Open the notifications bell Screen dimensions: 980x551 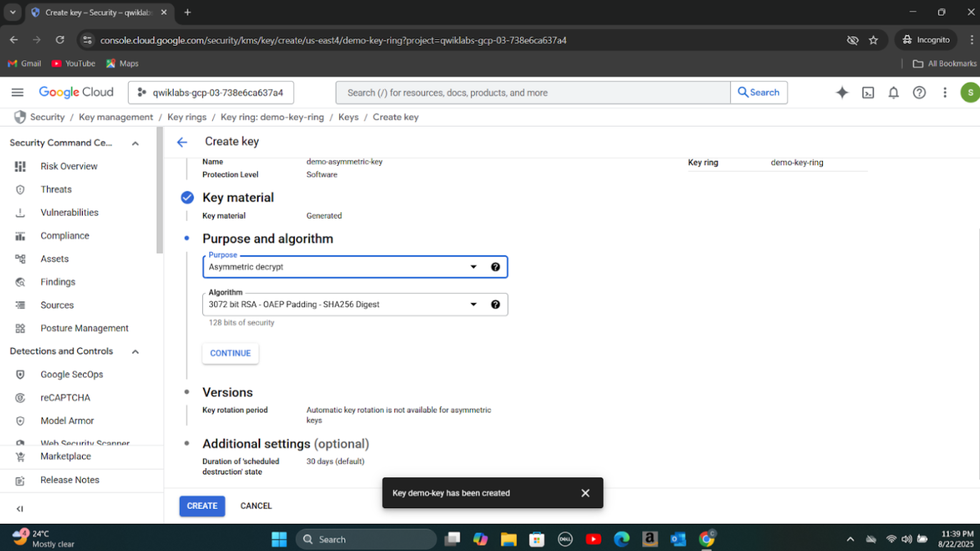point(894,92)
